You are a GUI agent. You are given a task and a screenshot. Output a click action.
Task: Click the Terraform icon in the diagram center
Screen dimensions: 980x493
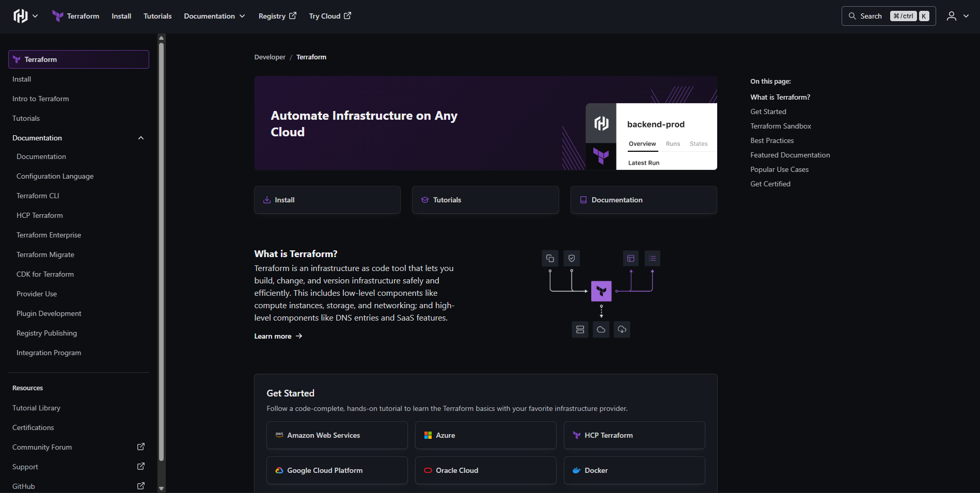[x=601, y=291]
